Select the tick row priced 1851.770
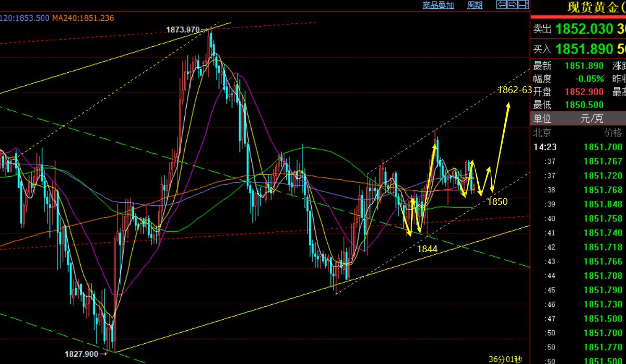626x364 pixels. 578,347
